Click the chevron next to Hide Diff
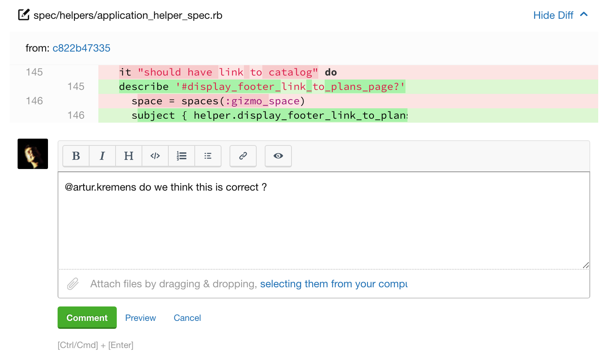Viewport: 607px width, 364px height. coord(584,15)
